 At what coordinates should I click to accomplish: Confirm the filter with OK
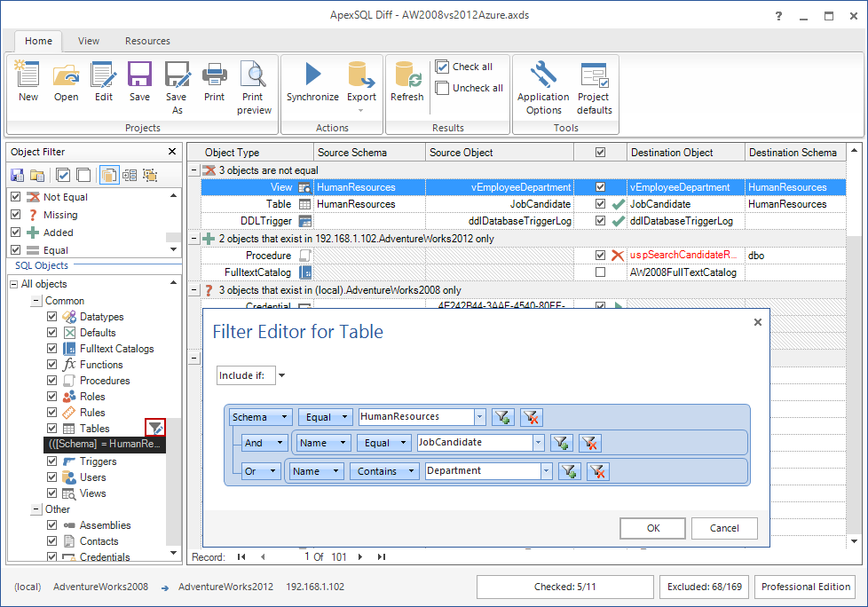point(652,528)
